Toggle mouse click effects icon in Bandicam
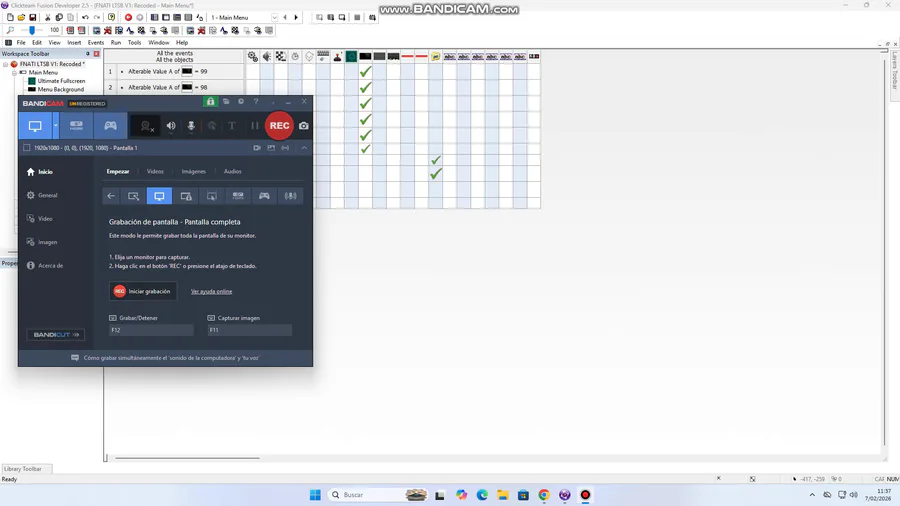The image size is (900, 506). tap(212, 126)
